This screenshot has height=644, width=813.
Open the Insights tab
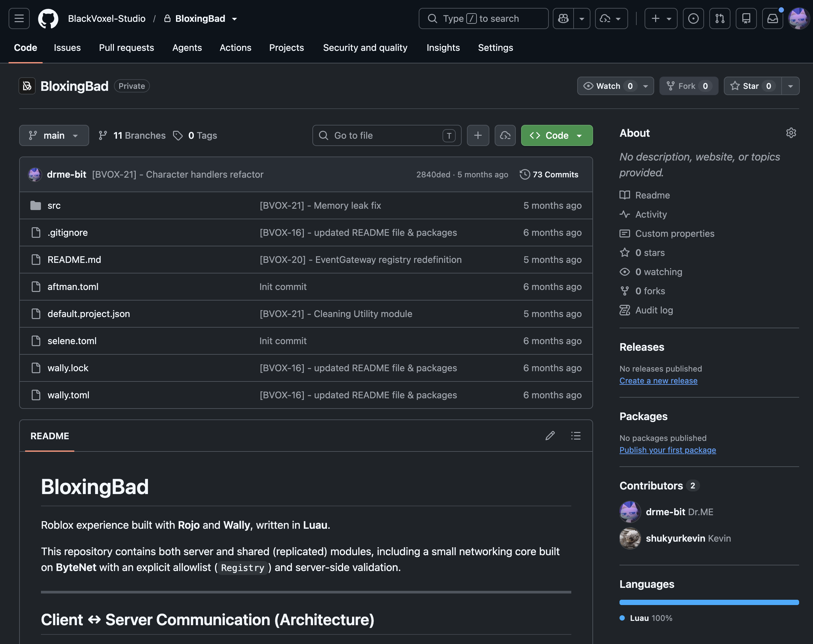443,48
